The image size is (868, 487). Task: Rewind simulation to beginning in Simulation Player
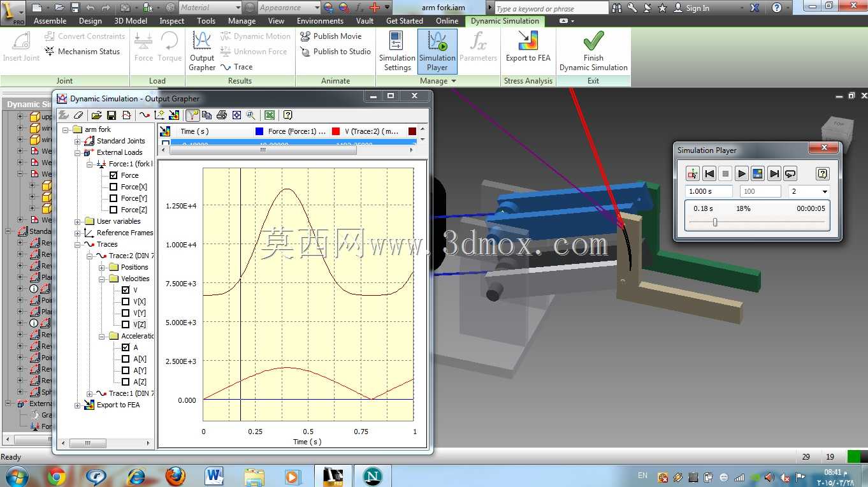tap(709, 173)
